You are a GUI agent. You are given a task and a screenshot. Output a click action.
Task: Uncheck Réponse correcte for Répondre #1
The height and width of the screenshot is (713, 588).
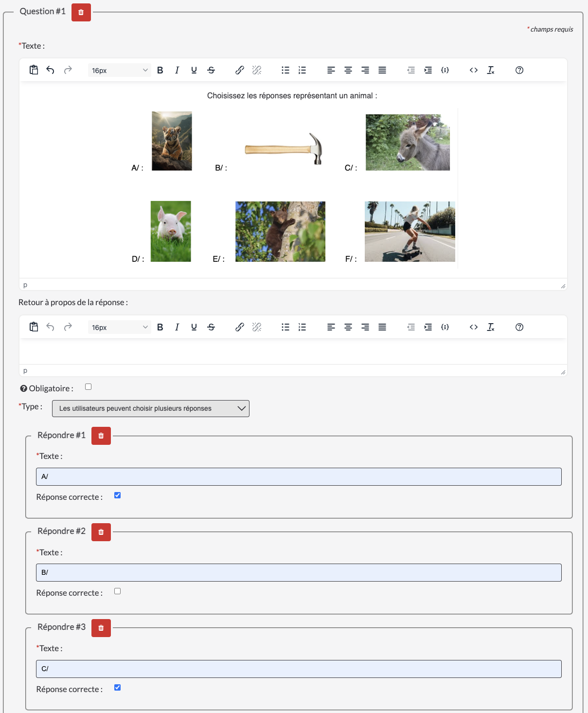tap(117, 495)
